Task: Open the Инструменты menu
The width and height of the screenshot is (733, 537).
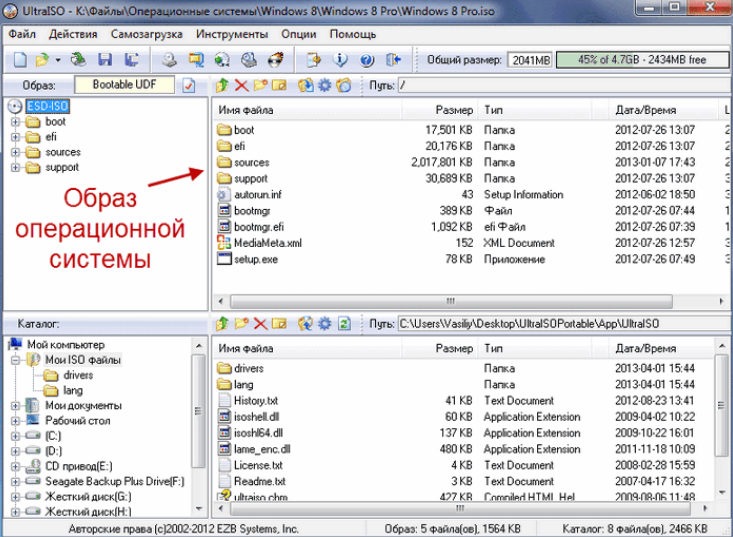Action: pos(232,34)
